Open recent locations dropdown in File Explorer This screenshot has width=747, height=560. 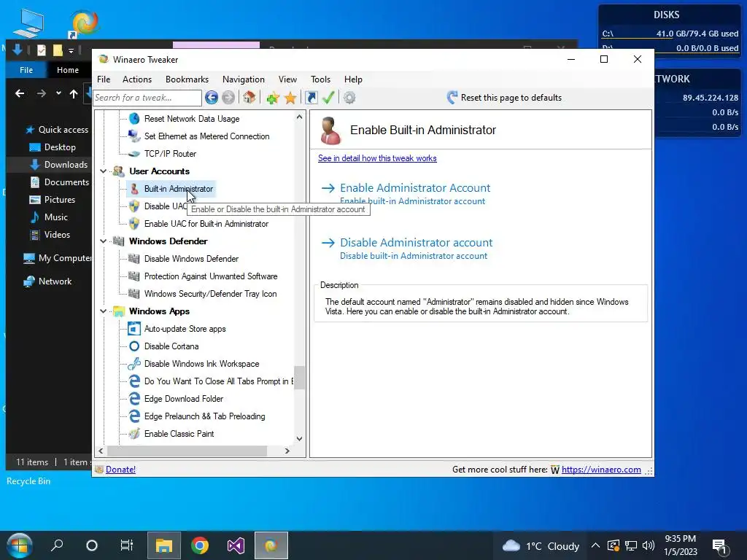coord(58,93)
